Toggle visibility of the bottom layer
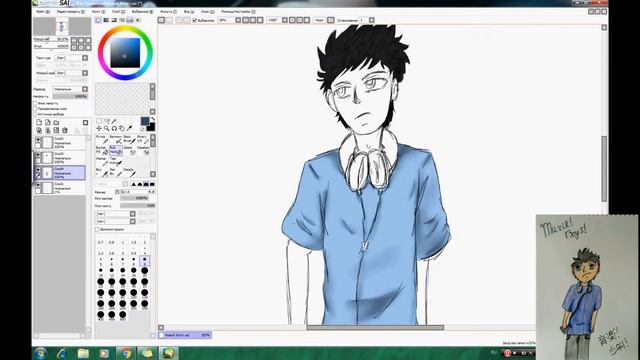The image size is (640, 360). [x=38, y=185]
